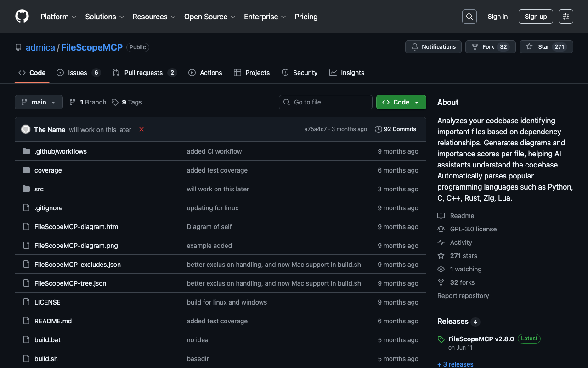Click the commit author avatar

[x=26, y=130]
